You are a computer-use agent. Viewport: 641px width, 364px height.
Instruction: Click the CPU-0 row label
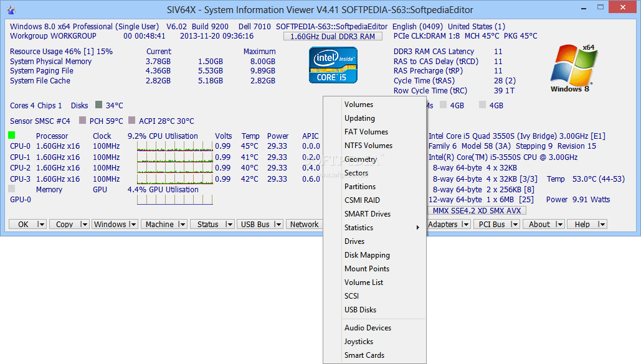tap(20, 146)
